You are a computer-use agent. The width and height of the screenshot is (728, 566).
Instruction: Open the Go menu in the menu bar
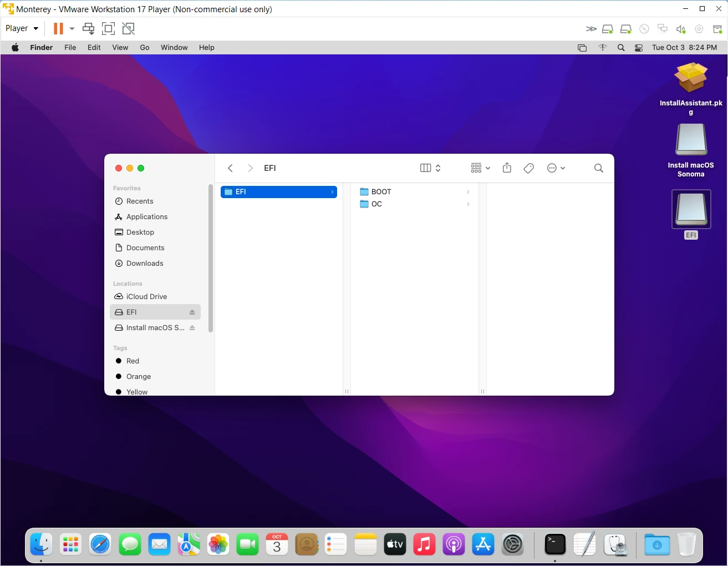[x=144, y=47]
